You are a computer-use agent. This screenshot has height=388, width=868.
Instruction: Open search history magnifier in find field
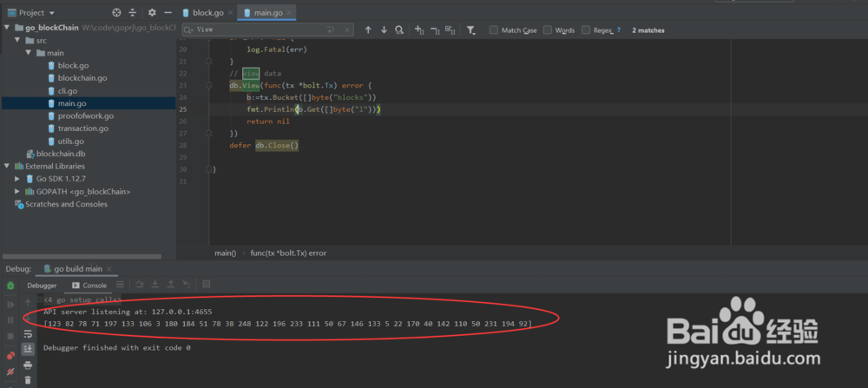[x=188, y=30]
